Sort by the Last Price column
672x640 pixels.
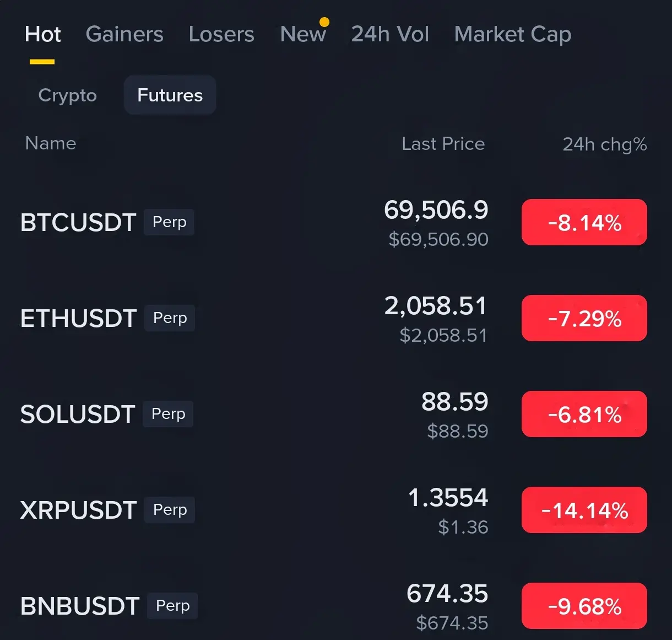(443, 144)
